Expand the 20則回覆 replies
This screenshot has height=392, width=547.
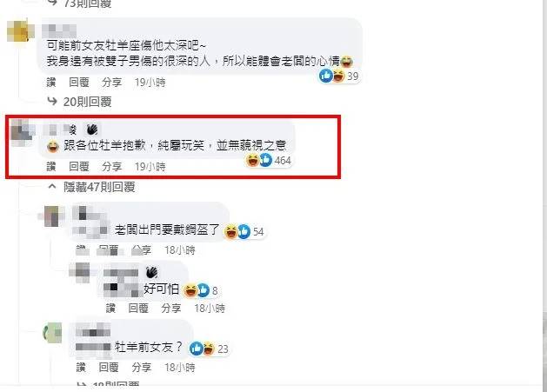pos(87,102)
